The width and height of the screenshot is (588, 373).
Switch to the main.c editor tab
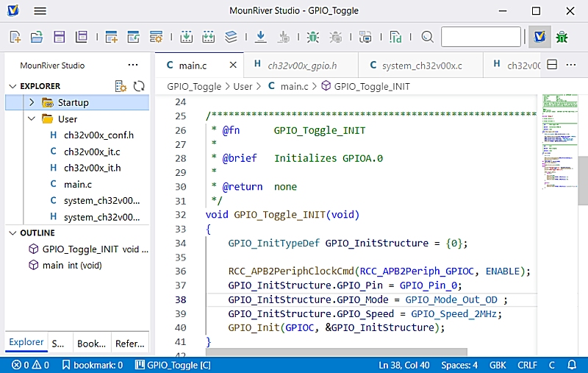coord(193,65)
